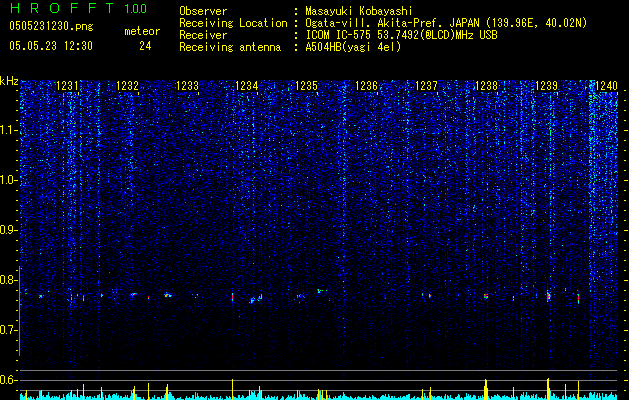This screenshot has height=400, width=629.
Task: Click the 1240 time marker
Action: click(606, 86)
